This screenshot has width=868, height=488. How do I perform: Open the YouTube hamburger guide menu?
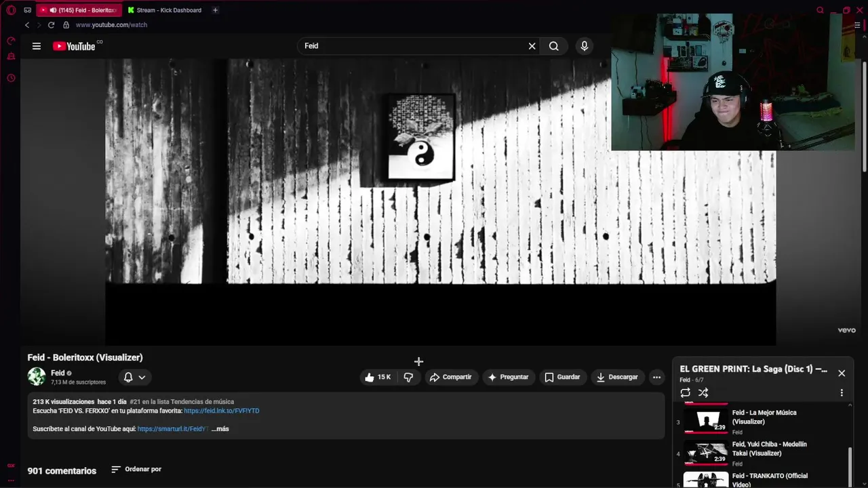click(x=37, y=46)
